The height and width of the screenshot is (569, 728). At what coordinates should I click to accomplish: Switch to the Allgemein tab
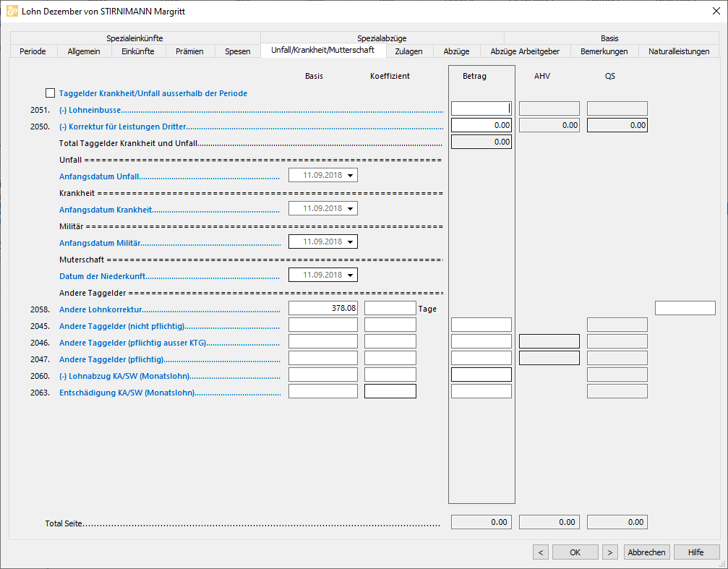84,51
